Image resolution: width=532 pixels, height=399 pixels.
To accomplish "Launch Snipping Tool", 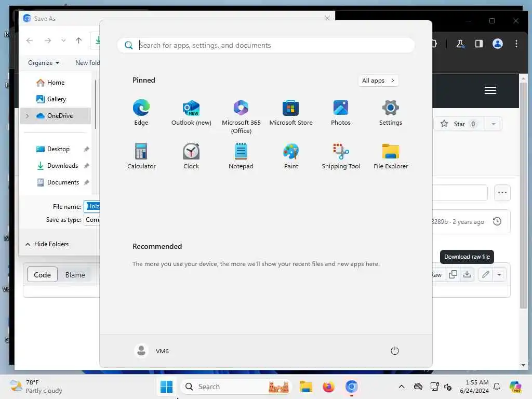I will point(341,156).
